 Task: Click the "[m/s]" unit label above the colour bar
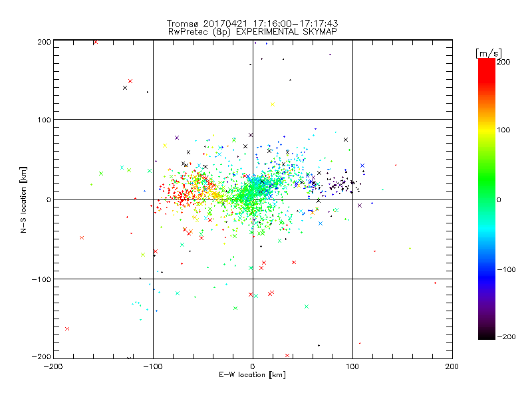489,53
